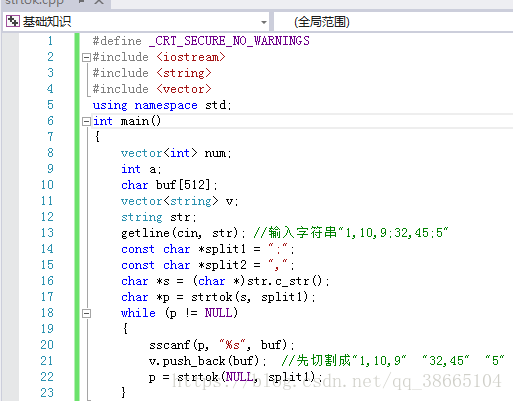Click 'using namespace std;' line
This screenshot has width=513, height=401.
coord(162,105)
